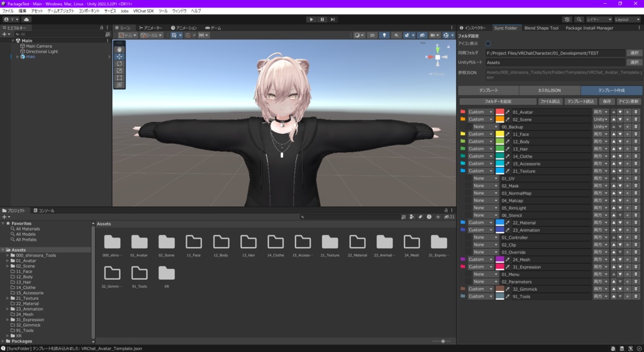
Task: Open the cloud services icon
Action: [26, 19]
